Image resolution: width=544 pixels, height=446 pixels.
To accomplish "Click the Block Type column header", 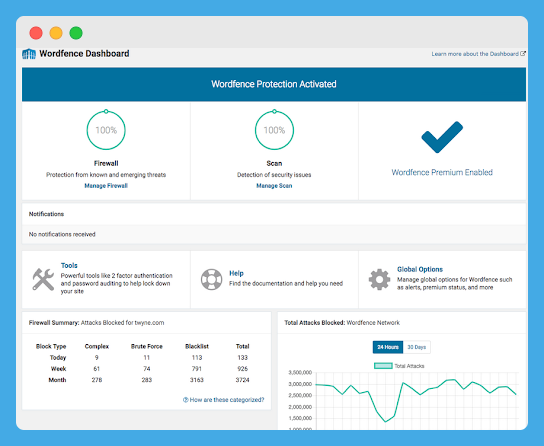I will [51, 346].
